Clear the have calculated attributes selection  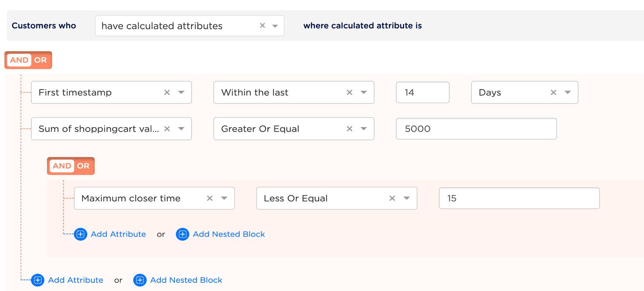point(262,25)
